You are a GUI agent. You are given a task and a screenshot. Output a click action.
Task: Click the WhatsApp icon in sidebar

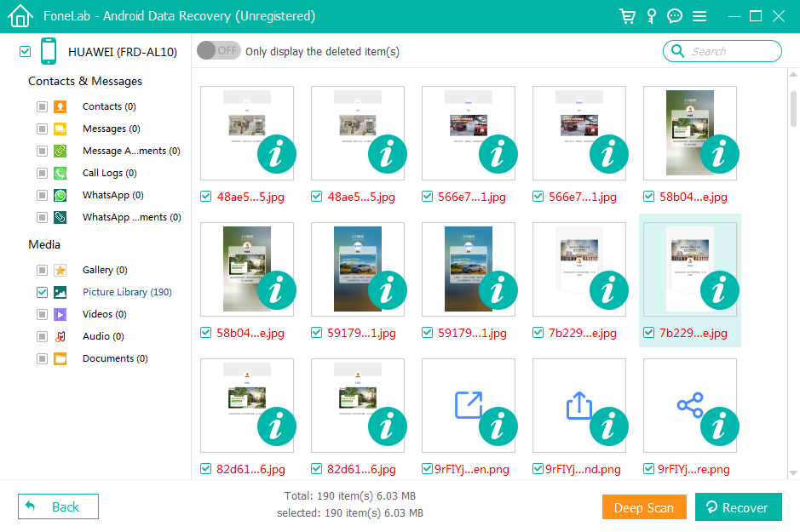tap(60, 195)
